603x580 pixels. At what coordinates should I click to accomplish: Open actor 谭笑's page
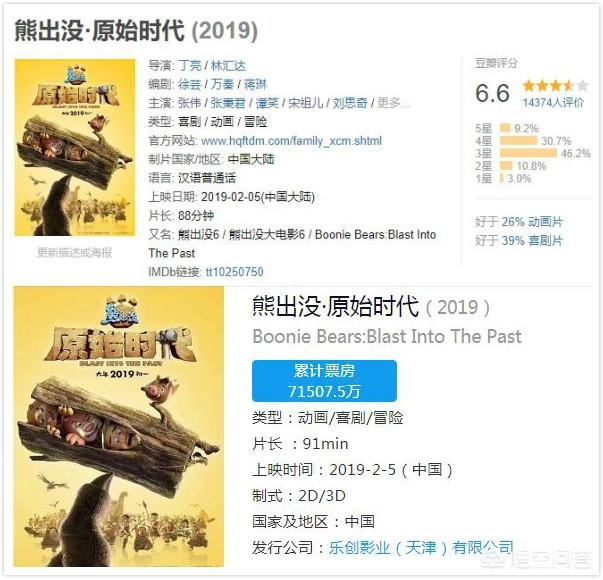[267, 103]
